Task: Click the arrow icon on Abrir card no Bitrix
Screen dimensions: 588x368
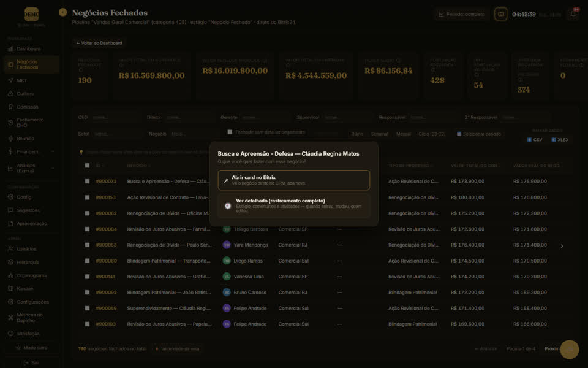Action: 226,180
